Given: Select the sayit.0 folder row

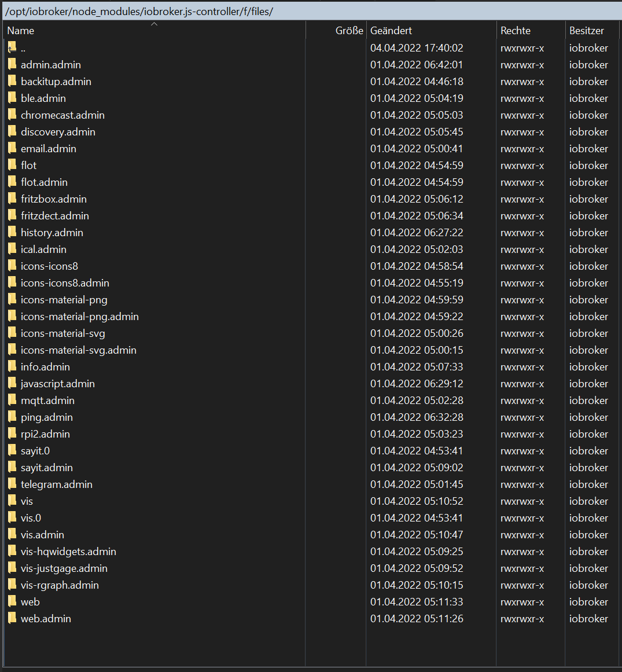Looking at the screenshot, I should click(35, 450).
